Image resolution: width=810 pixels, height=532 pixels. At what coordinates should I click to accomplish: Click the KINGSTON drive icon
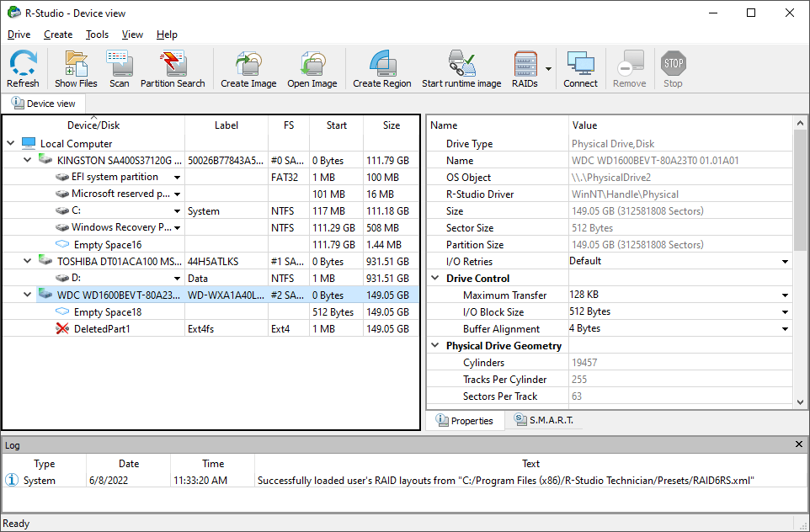(x=45, y=160)
